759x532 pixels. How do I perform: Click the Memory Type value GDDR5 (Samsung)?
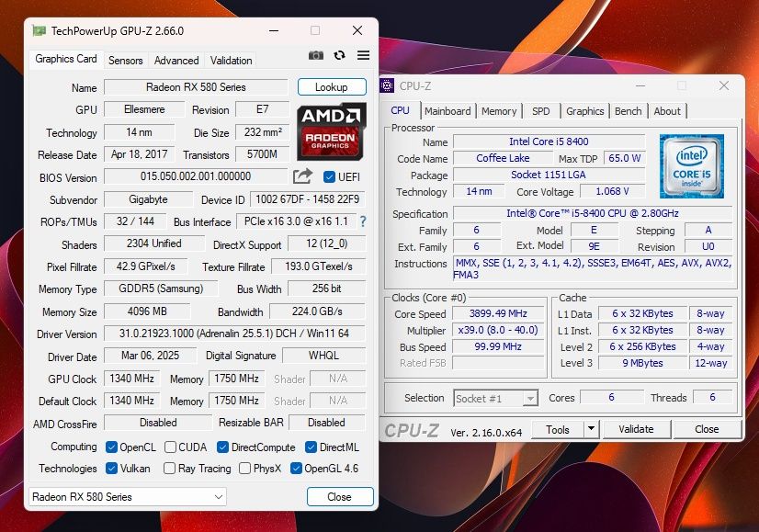pyautogui.click(x=161, y=289)
